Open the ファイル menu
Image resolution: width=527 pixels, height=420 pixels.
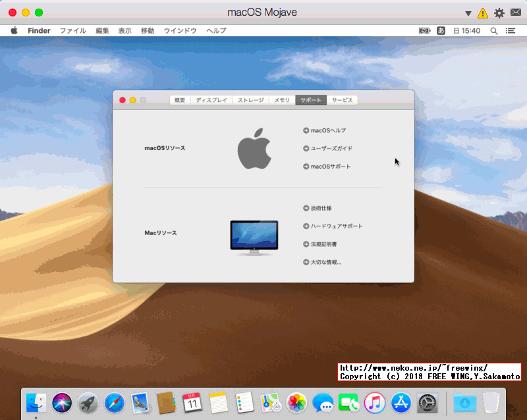pyautogui.click(x=73, y=30)
